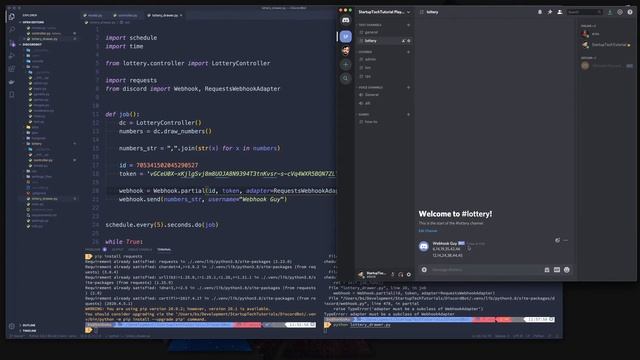Open lottery_drawer.py in Explorer tree
640x360 pixels.
coord(44,199)
